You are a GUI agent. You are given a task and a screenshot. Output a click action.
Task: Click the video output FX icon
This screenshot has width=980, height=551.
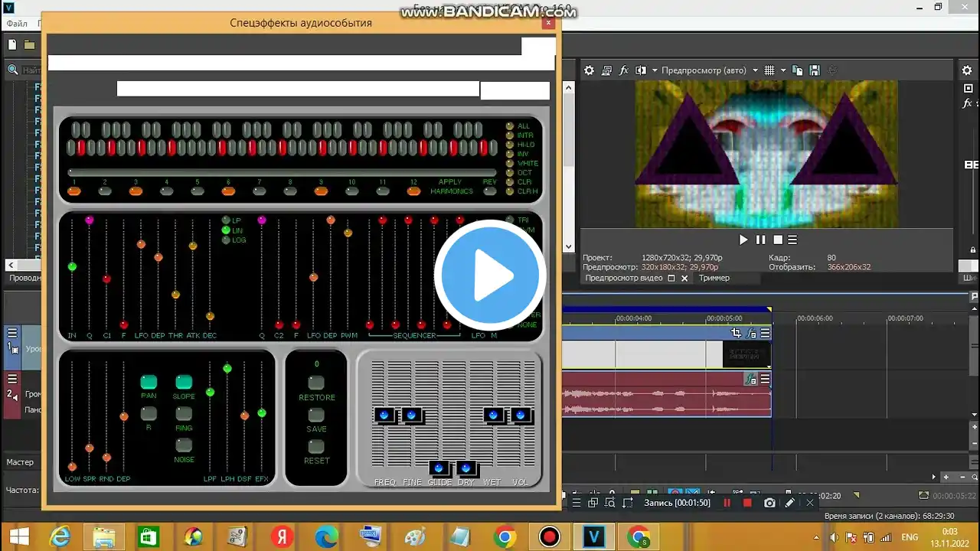624,70
